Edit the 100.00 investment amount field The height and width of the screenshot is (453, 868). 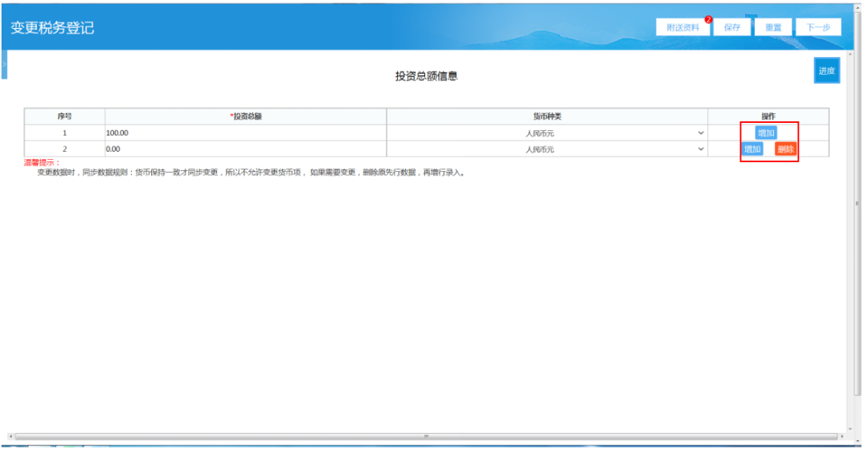click(246, 133)
